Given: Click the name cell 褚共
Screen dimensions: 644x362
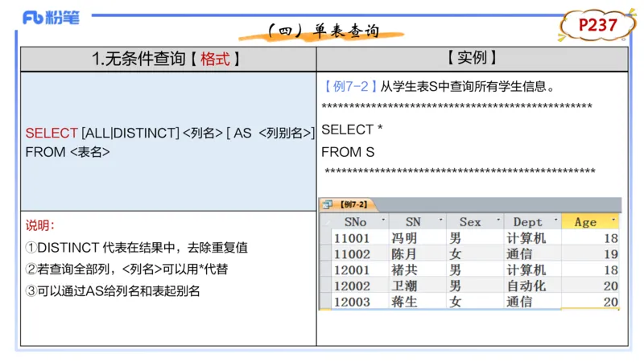Looking at the screenshot, I should coord(418,270).
